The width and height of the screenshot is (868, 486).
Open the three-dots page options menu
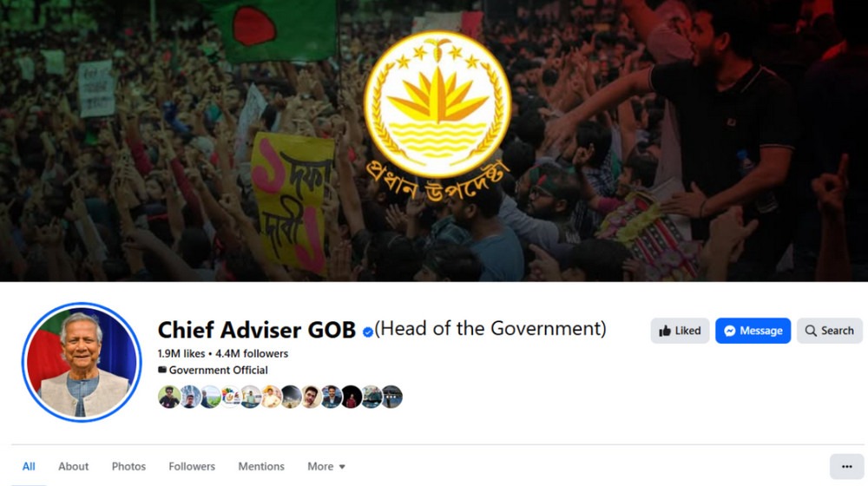click(846, 467)
